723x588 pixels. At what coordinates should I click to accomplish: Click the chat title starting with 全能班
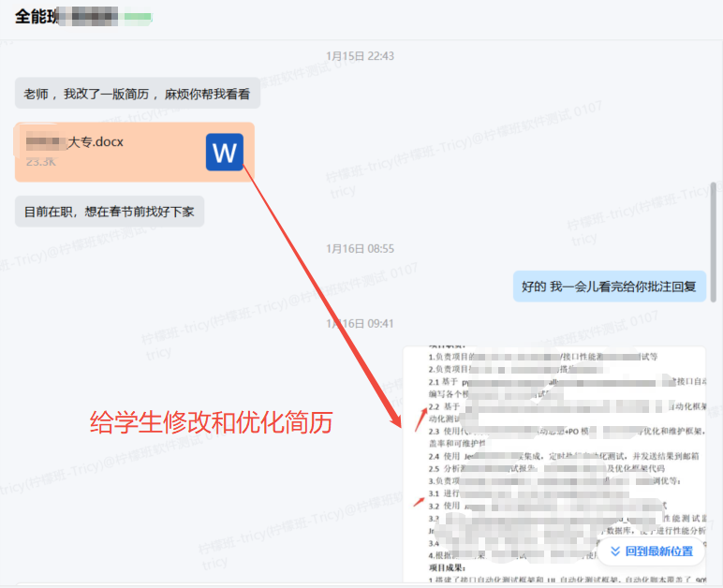36,18
